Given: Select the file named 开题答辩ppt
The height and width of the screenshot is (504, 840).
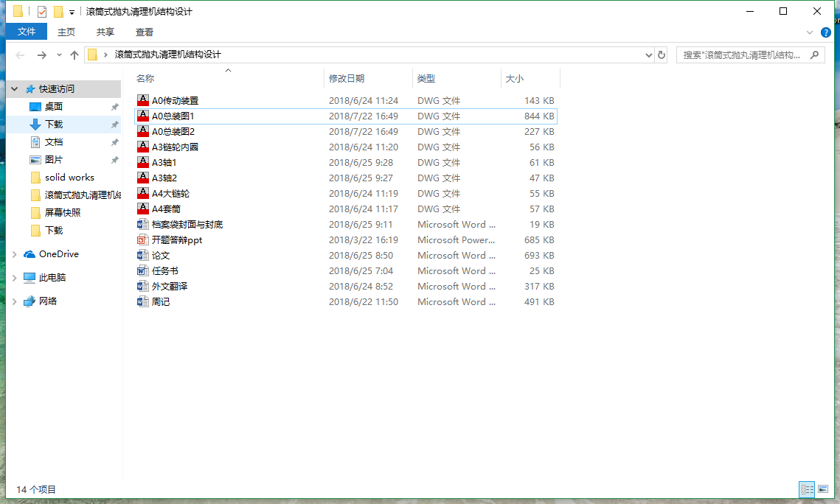Looking at the screenshot, I should pyautogui.click(x=177, y=240).
